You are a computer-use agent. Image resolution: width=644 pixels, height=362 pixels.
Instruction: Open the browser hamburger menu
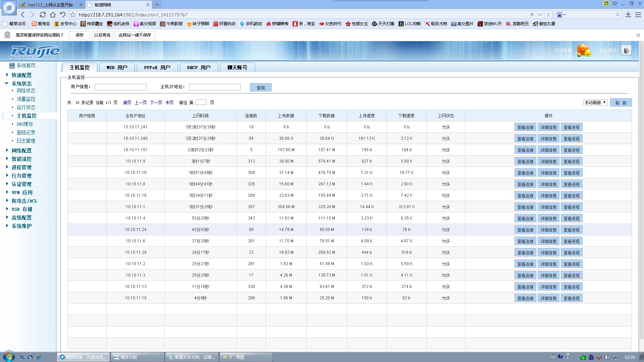point(638,15)
